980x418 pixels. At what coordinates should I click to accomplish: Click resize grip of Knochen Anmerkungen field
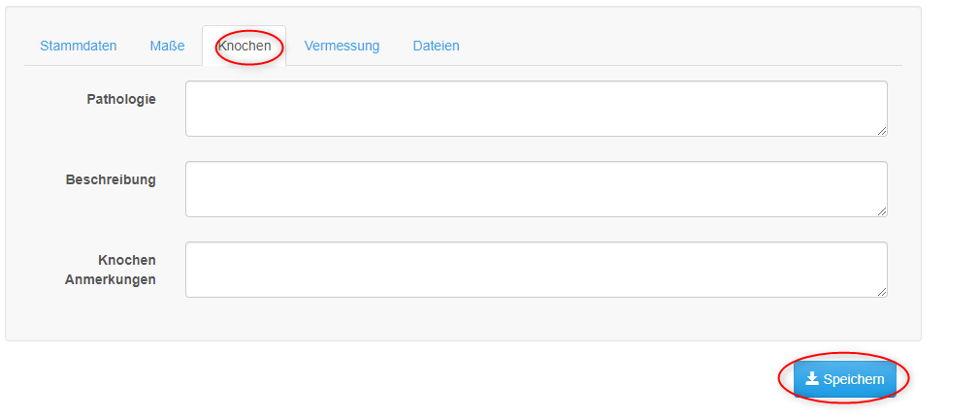click(x=881, y=292)
